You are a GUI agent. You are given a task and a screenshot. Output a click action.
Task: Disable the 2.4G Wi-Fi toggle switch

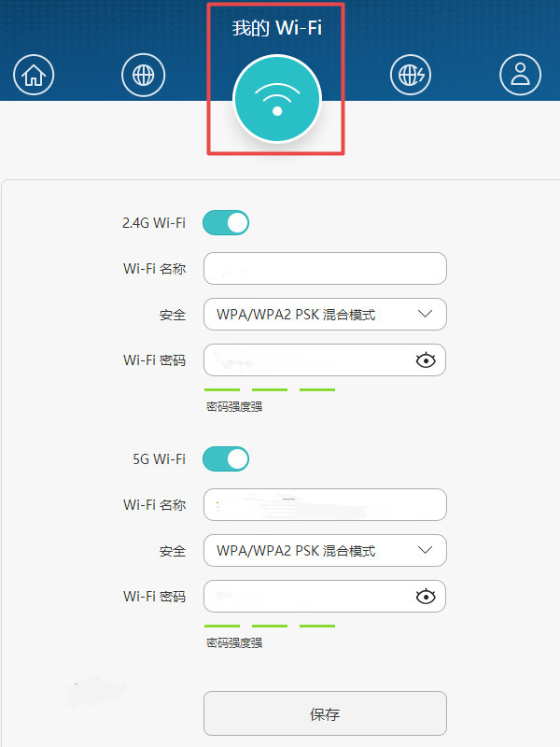[225, 222]
